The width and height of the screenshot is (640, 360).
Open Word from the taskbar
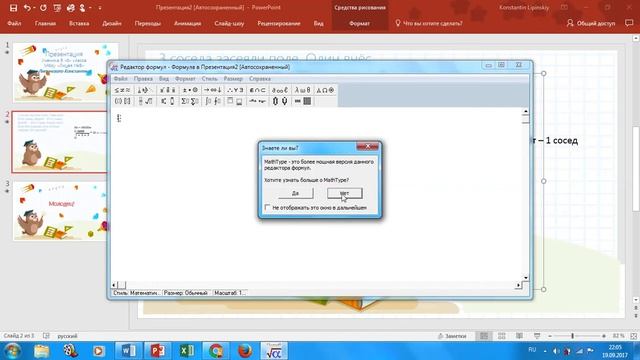[128, 351]
